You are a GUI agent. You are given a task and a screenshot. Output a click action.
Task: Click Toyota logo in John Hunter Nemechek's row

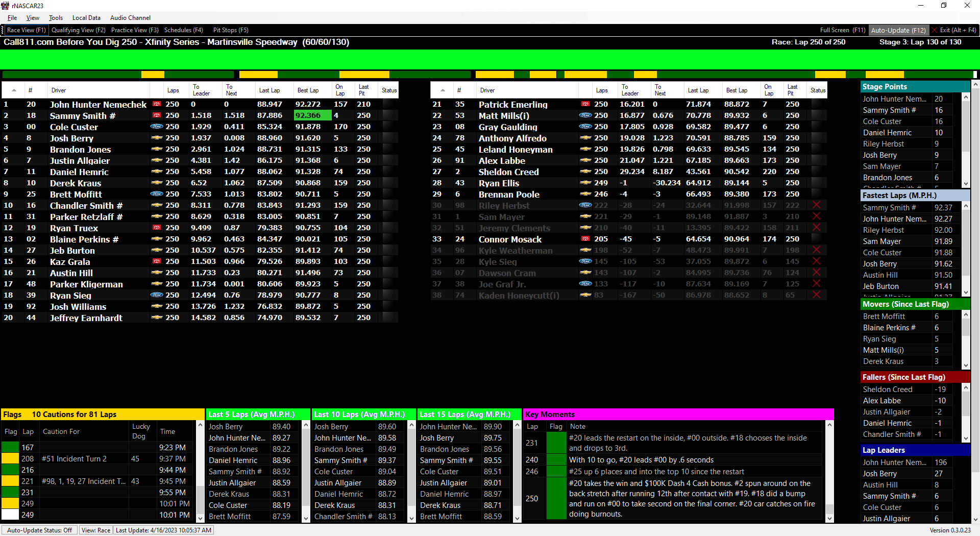(x=157, y=104)
